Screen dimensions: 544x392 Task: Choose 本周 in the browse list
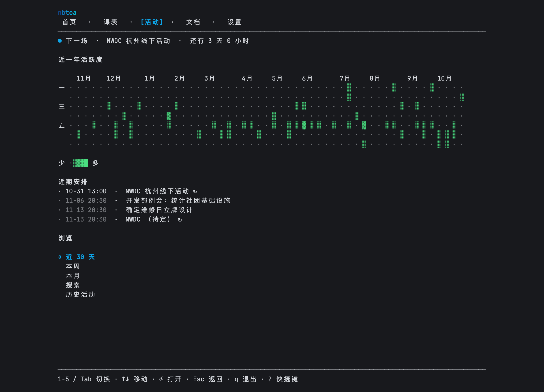click(73, 266)
